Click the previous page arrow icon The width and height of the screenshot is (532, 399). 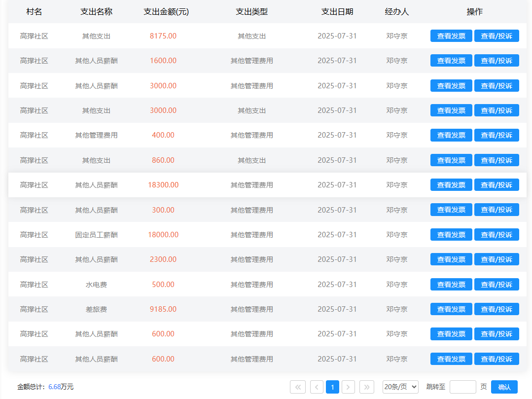tap(317, 387)
